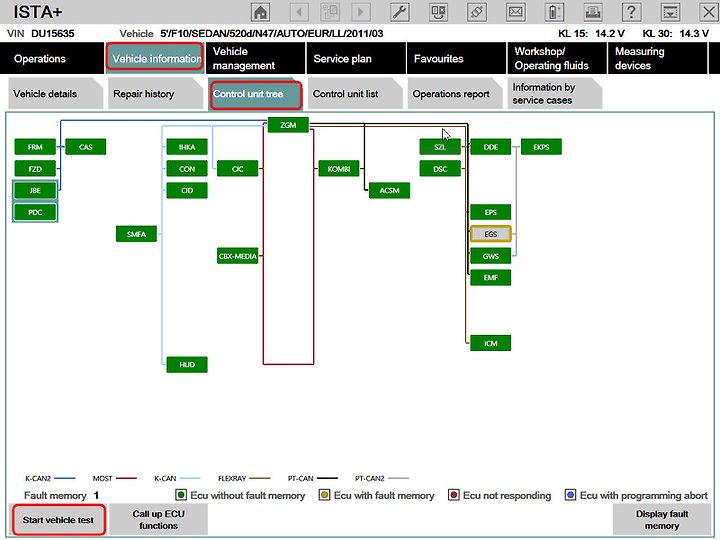
Task: Go to the home screen icon
Action: (x=260, y=12)
